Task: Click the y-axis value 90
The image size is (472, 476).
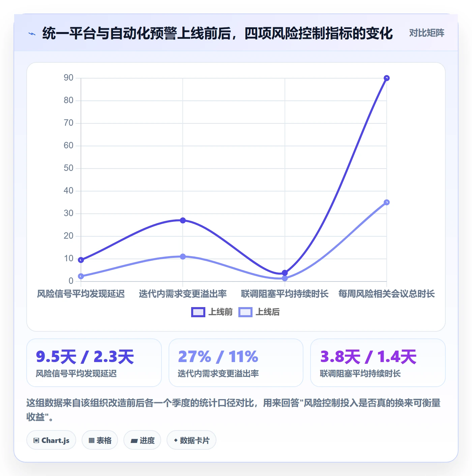Action: tap(68, 78)
